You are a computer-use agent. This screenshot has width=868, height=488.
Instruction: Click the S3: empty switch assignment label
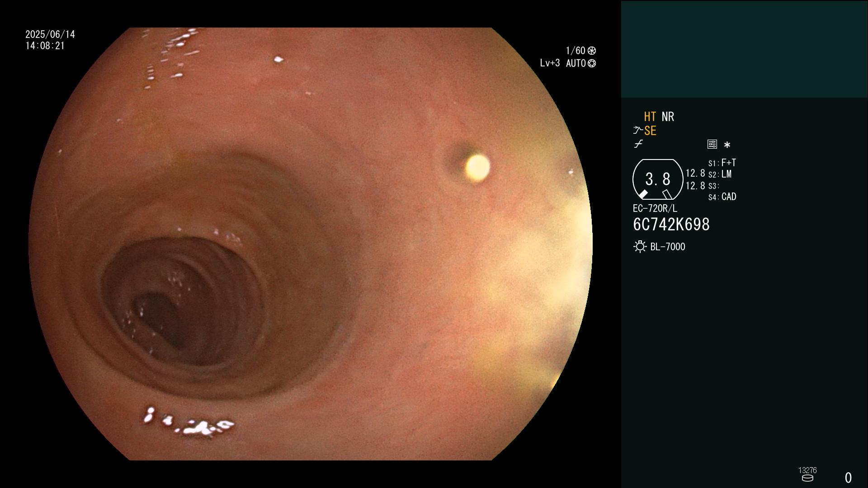[713, 186]
